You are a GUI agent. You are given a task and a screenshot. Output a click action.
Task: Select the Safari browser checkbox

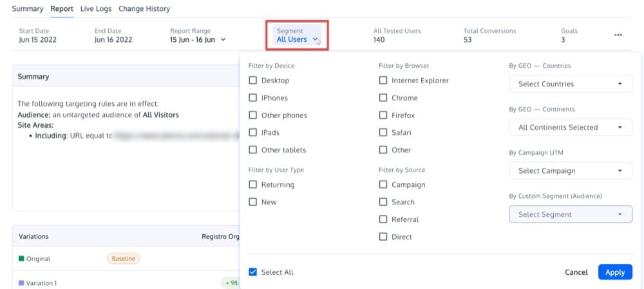(383, 132)
